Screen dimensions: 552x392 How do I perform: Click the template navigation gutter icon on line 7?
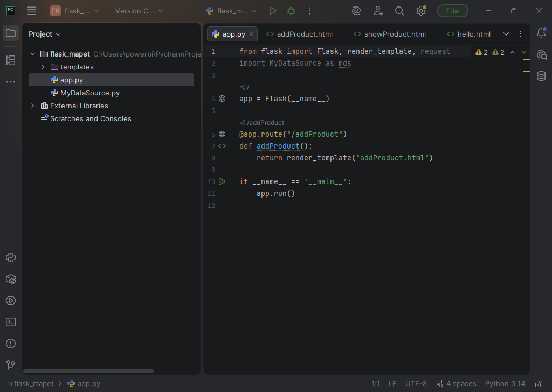tap(222, 146)
